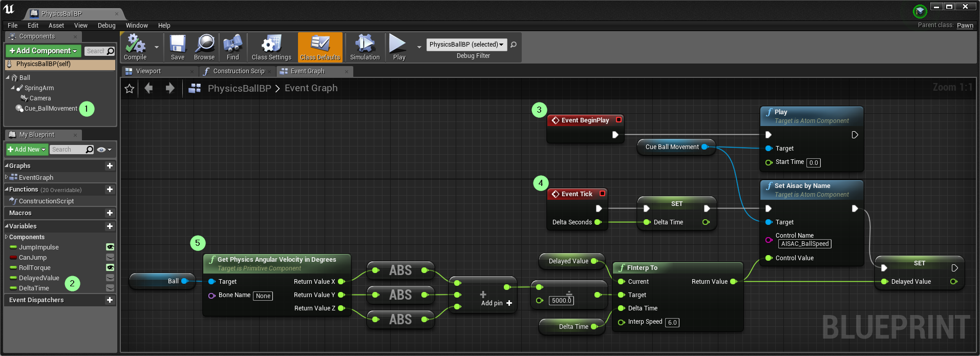
Task: Open My Blueprint view options eye dropdown
Action: pyautogui.click(x=104, y=150)
